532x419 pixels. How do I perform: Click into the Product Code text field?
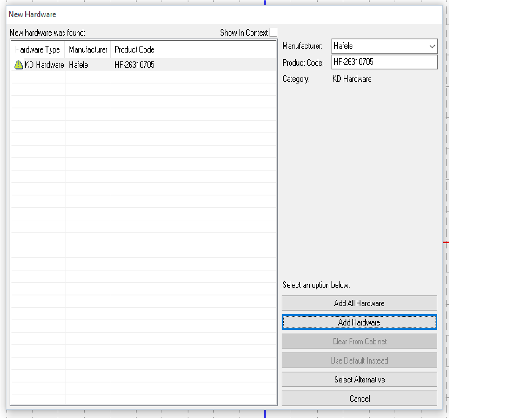click(x=384, y=62)
